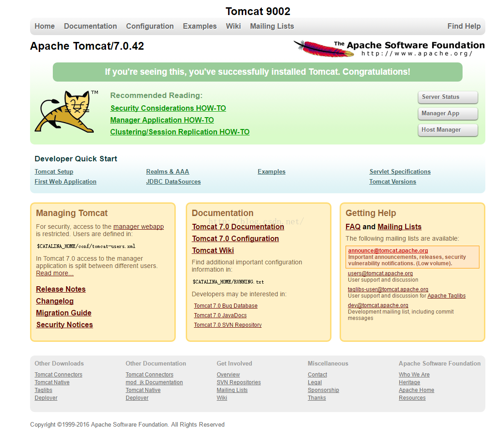Open Examples in the top navigation bar
Image resolution: width=504 pixels, height=433 pixels.
click(x=199, y=26)
